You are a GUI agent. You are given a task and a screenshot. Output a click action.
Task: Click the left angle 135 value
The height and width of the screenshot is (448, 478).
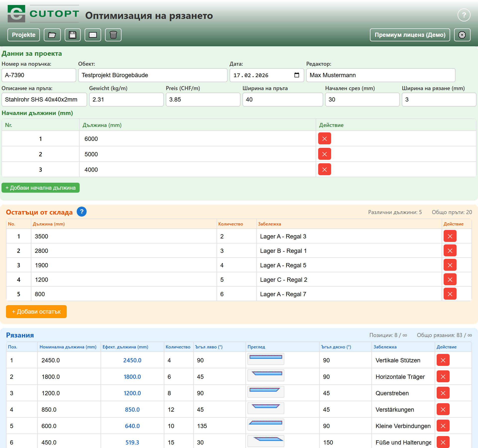point(202,426)
